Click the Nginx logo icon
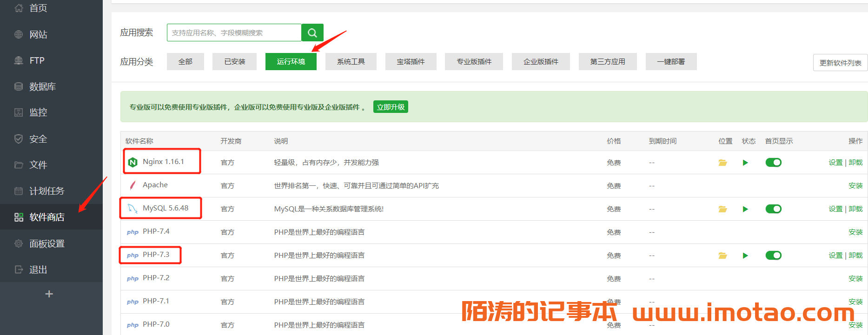 [x=133, y=162]
